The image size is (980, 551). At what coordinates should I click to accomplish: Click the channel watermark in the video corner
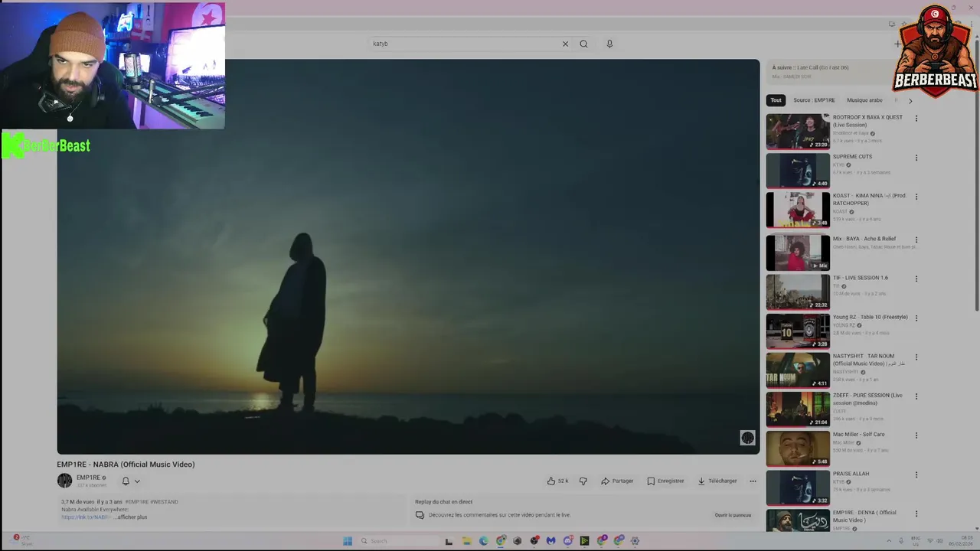point(747,438)
